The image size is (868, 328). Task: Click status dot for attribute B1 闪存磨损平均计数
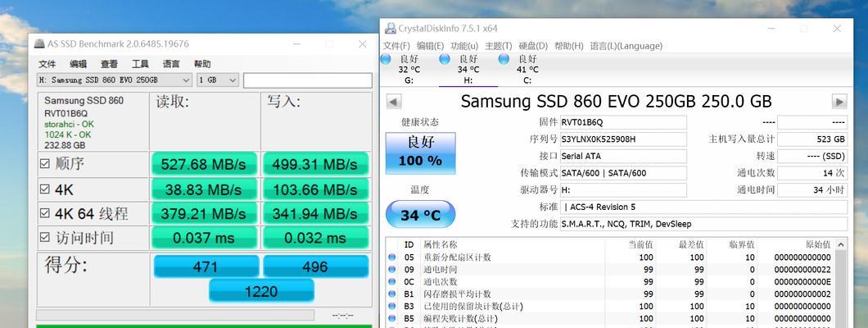click(x=392, y=294)
